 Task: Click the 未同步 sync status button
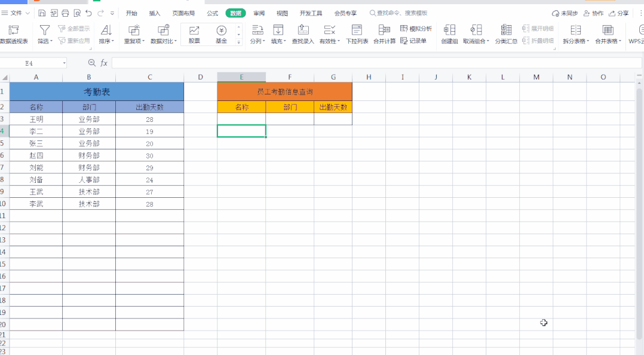565,13
